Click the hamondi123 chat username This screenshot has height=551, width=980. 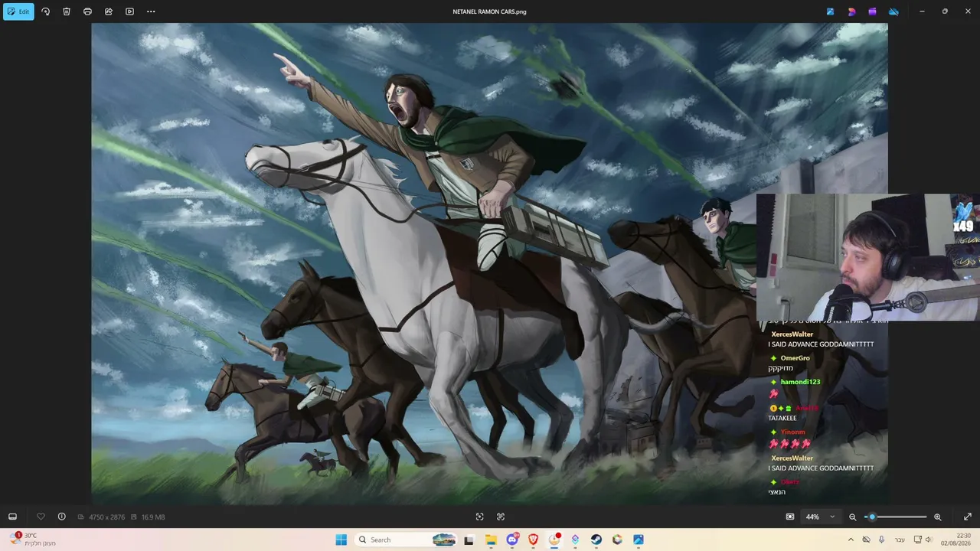[800, 382]
